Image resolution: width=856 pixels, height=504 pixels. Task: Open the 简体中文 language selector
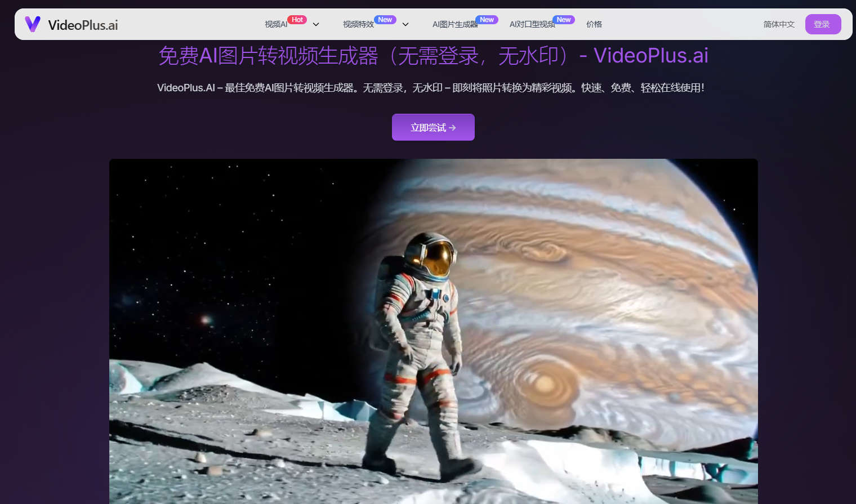tap(779, 24)
